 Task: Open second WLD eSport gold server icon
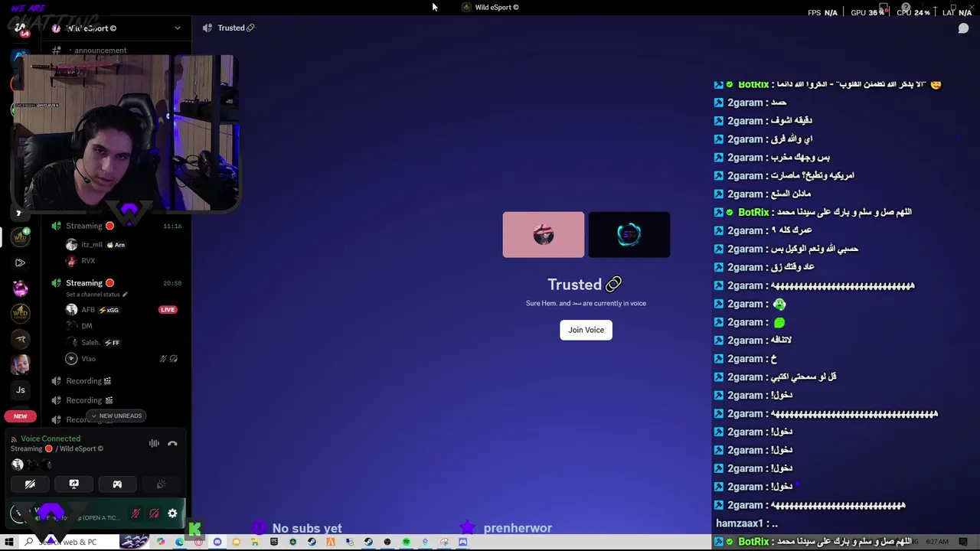pyautogui.click(x=21, y=313)
